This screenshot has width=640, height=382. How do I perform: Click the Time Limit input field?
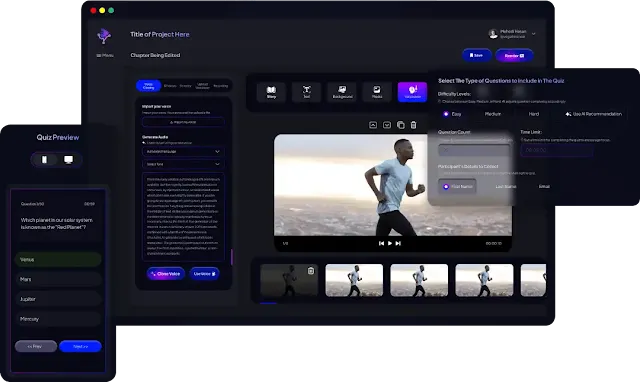click(557, 150)
